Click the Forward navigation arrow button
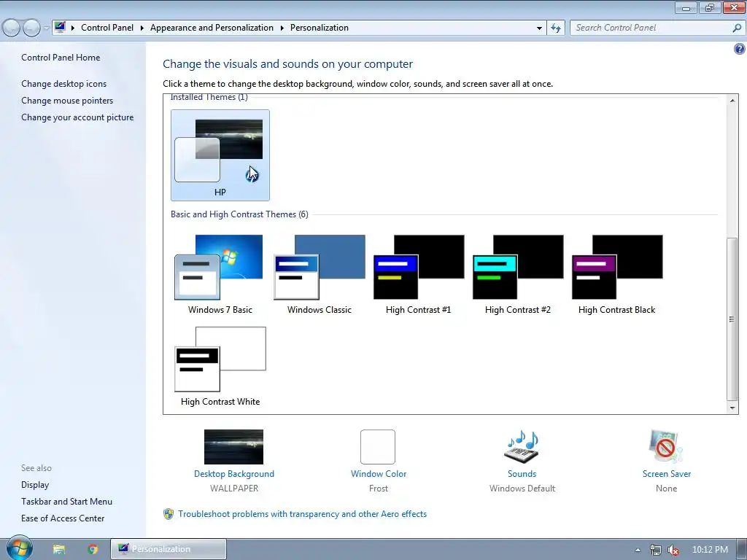The image size is (747, 560). (x=31, y=28)
